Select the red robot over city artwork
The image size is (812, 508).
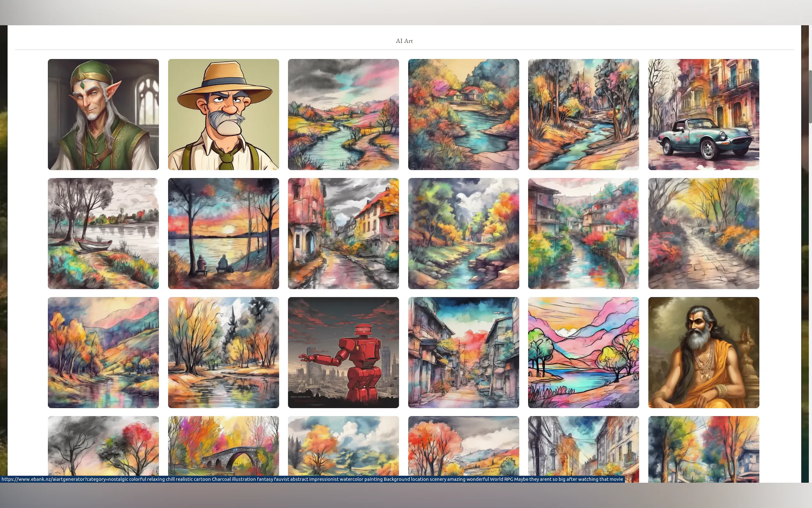click(x=343, y=352)
